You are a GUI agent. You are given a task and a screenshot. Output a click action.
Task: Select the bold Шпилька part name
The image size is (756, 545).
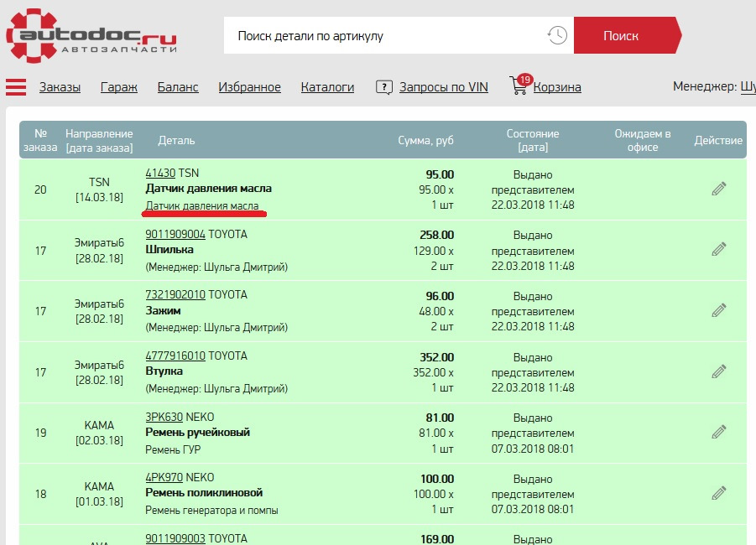pos(169,250)
